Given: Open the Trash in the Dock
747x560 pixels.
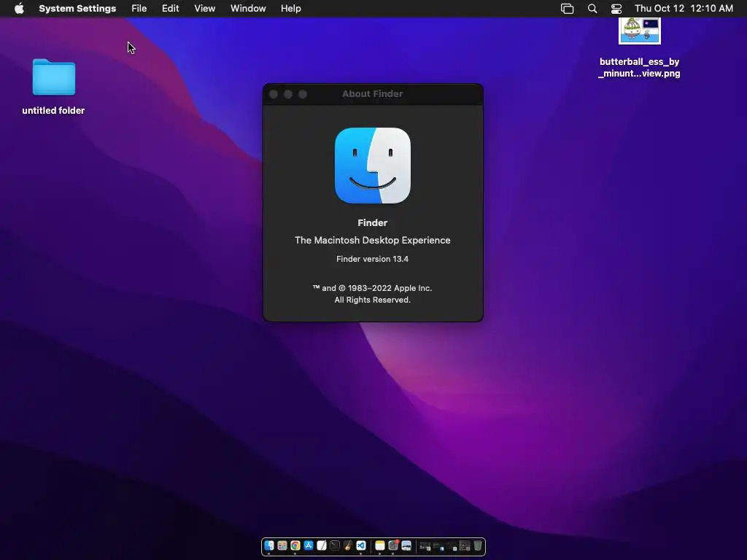Looking at the screenshot, I should click(477, 545).
